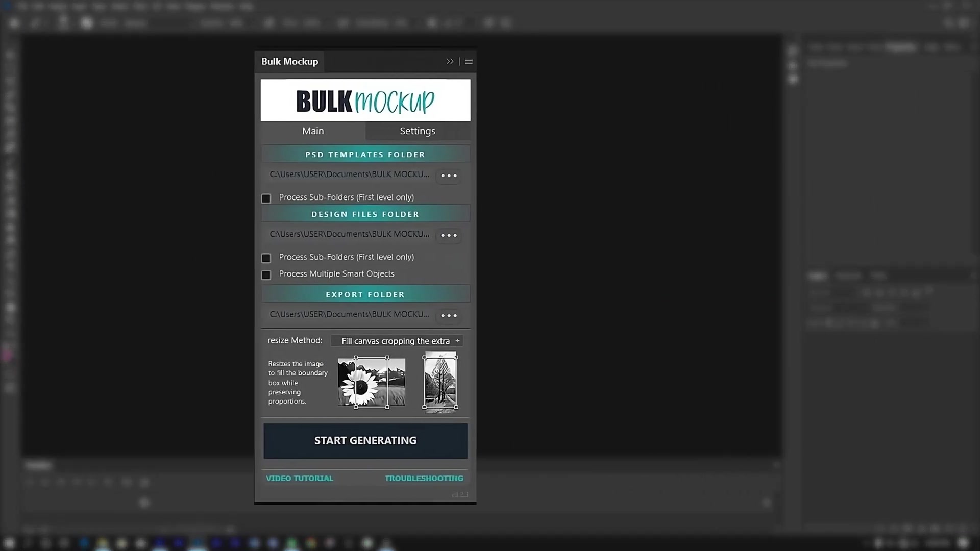Browse for PSD templates folder via ellipsis icon
Viewport: 980px width, 551px height.
coord(448,176)
